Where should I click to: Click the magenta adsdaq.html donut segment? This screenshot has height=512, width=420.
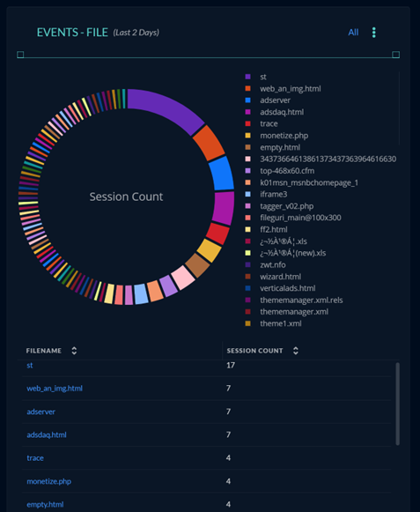[224, 208]
